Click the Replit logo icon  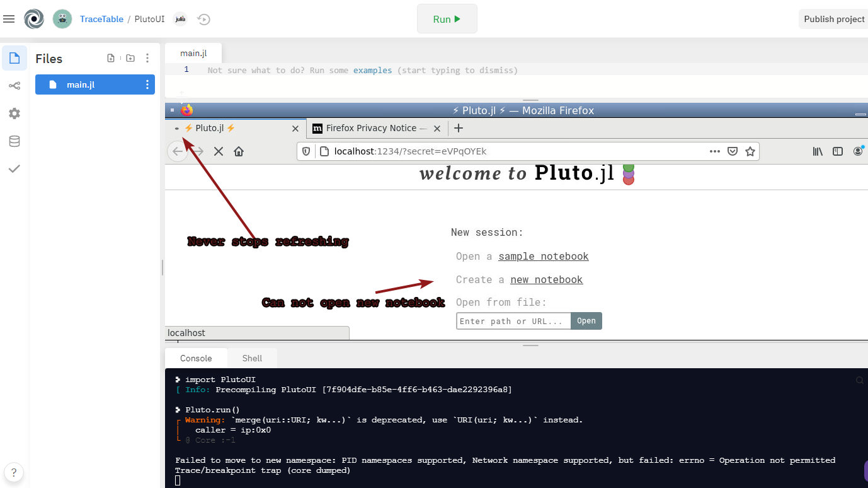pos(34,19)
